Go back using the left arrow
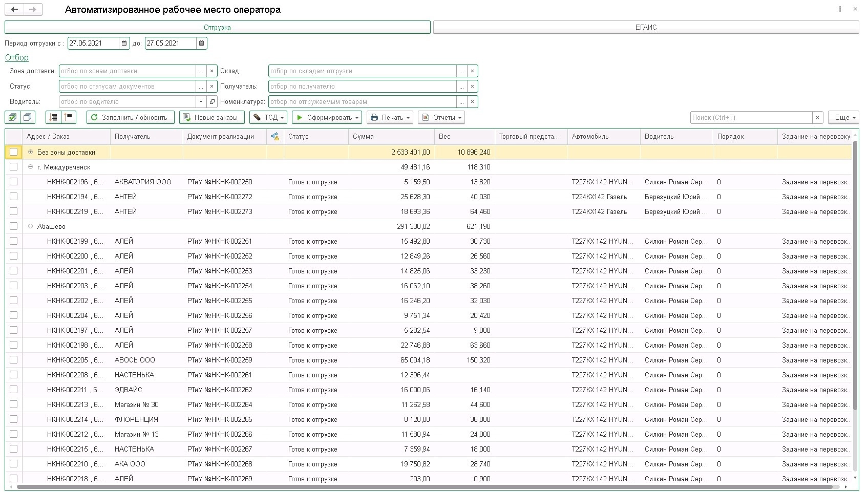 [14, 9]
